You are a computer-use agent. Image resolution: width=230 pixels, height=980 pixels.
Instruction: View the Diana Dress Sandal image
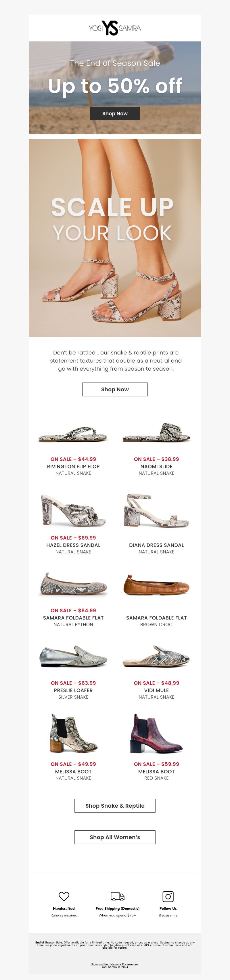pyautogui.click(x=156, y=510)
